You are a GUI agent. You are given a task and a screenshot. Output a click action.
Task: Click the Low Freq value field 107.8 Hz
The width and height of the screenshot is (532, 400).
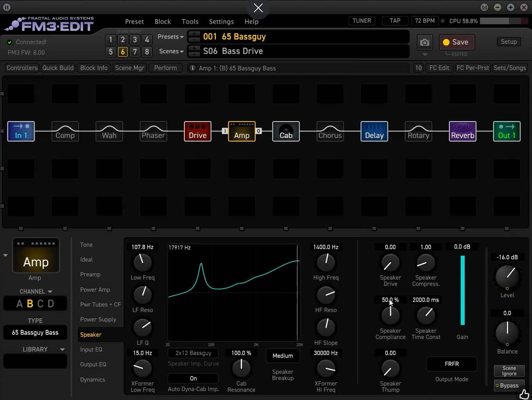click(142, 247)
